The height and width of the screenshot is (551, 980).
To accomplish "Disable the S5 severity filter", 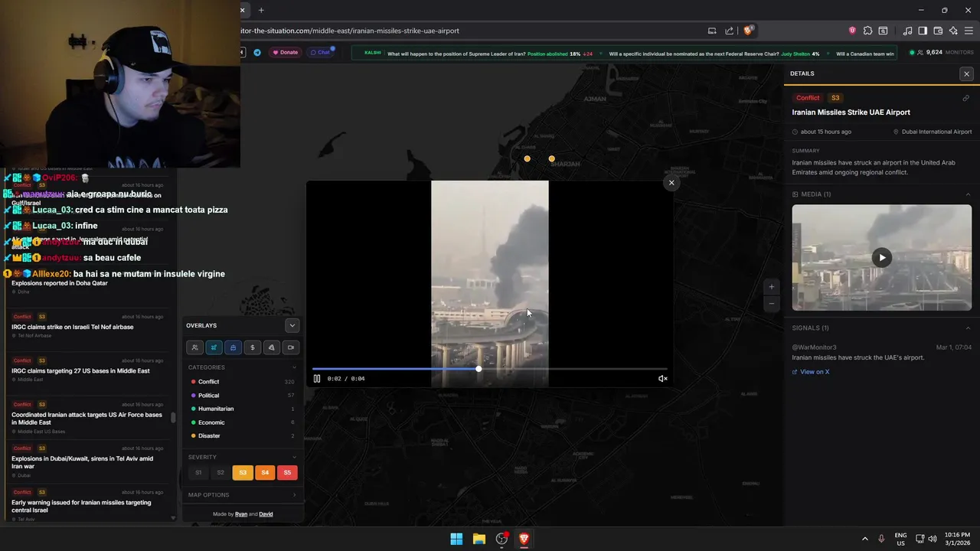I will click(x=287, y=473).
